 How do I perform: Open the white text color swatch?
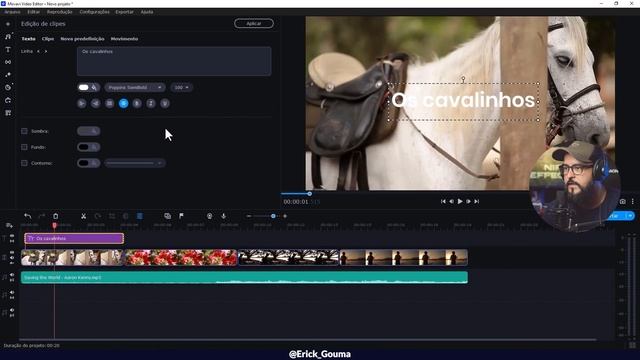(84, 87)
